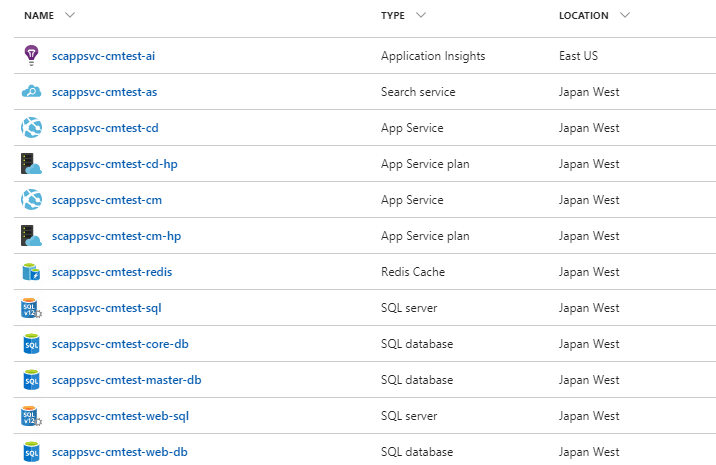Click the Search service cloud icon for scappsvc-cmtest-as
The image size is (716, 465).
tap(31, 91)
